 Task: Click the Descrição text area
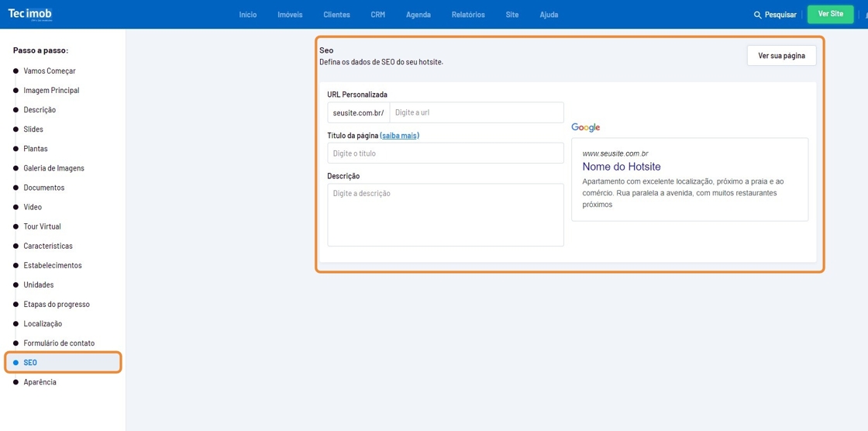(x=445, y=215)
